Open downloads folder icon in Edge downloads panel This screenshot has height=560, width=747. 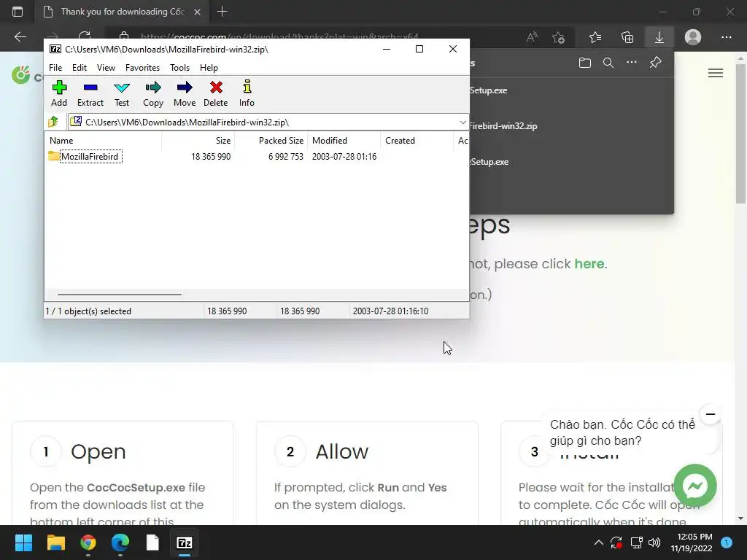[x=584, y=63]
